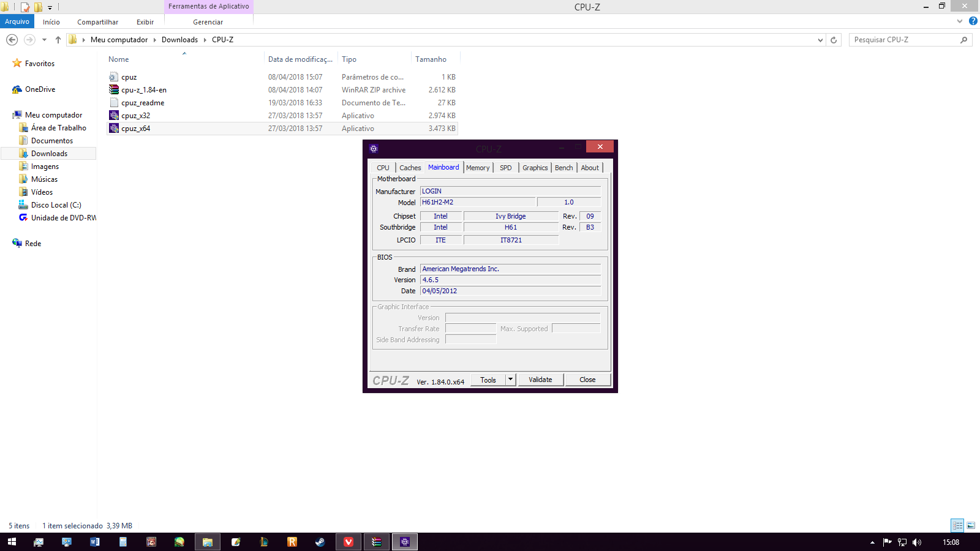Click the Explorer help question icon

pos(973,21)
